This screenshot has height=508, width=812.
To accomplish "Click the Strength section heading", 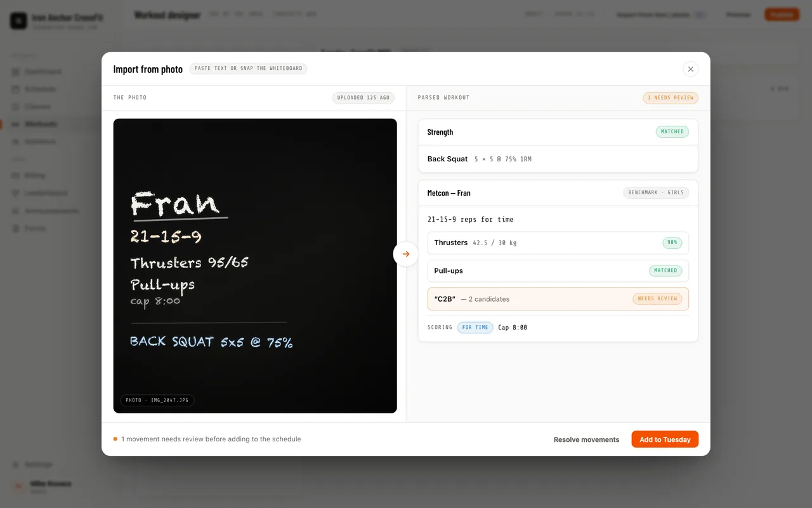I will (x=440, y=132).
